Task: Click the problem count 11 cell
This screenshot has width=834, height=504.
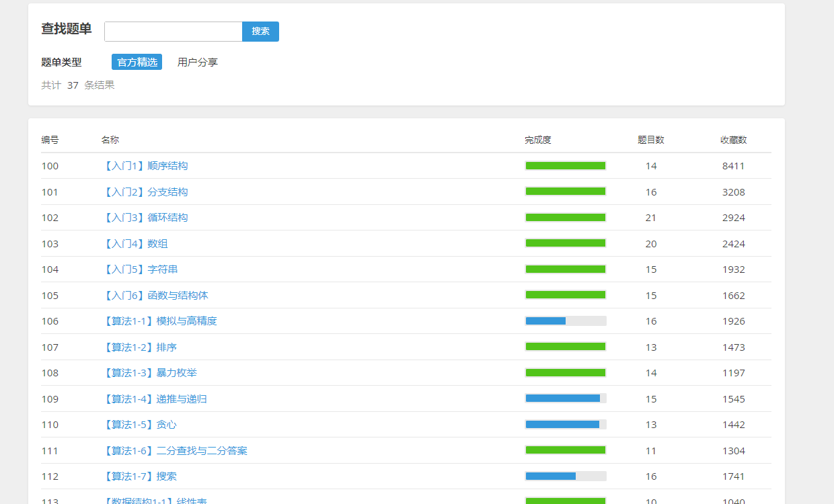Action: (x=651, y=451)
